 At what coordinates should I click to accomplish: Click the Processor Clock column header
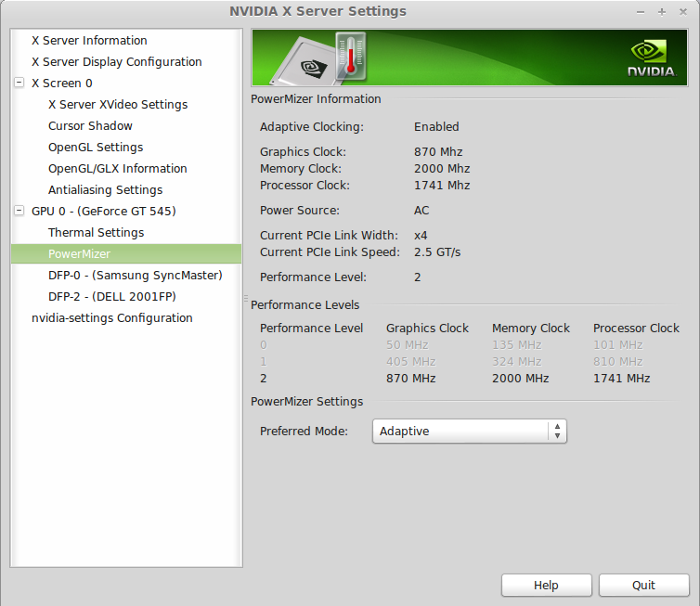click(636, 328)
